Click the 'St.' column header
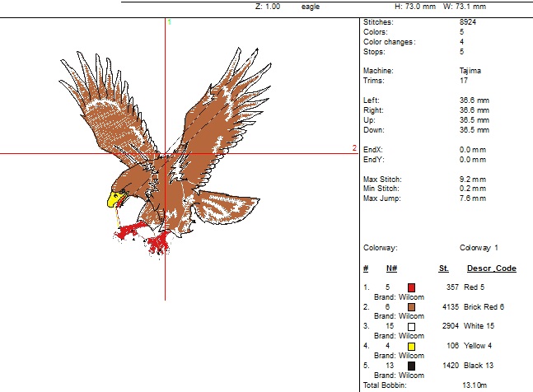Image resolution: width=533 pixels, height=392 pixels. click(443, 268)
